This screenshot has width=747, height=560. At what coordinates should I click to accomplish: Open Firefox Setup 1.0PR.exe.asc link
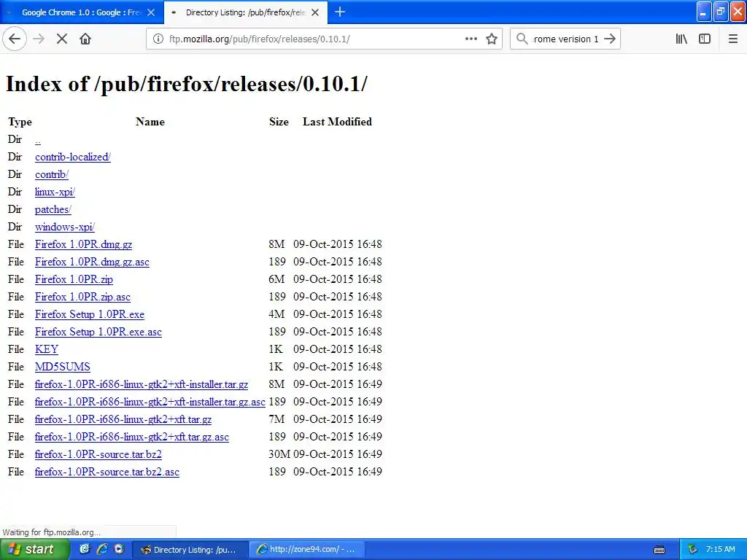coord(98,332)
